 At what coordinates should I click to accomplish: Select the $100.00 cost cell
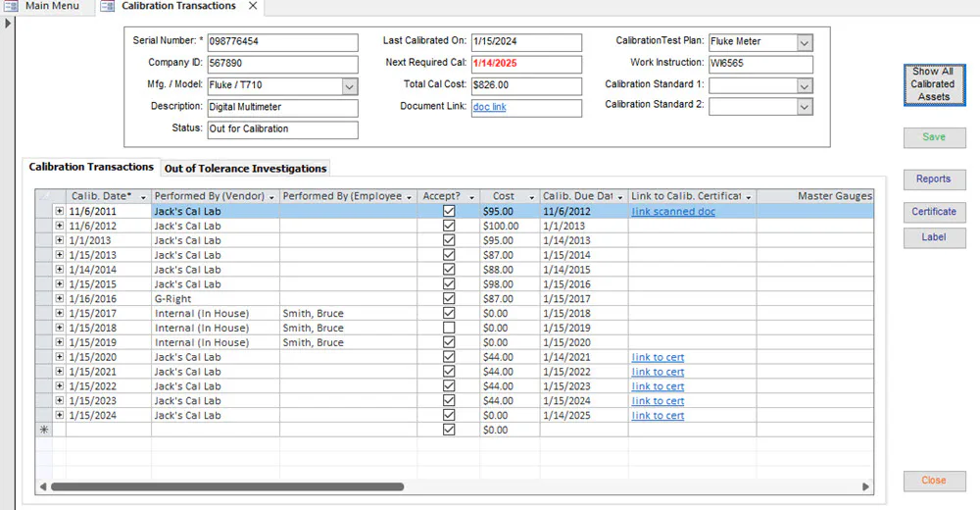(510, 226)
